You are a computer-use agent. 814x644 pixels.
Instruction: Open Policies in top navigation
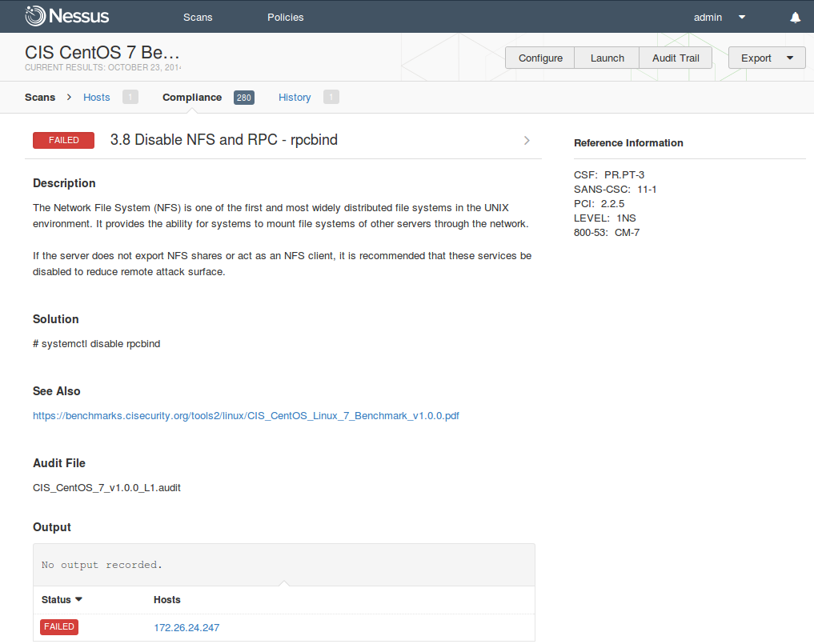coord(286,17)
